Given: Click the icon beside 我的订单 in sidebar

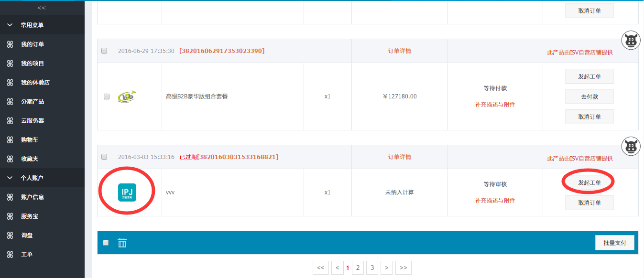Looking at the screenshot, I should [x=10, y=44].
